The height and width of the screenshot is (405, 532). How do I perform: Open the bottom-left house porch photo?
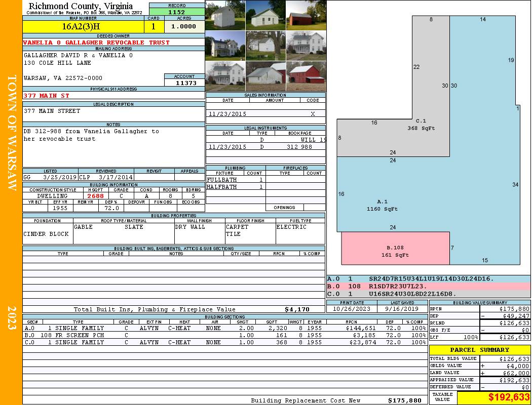coord(225,76)
